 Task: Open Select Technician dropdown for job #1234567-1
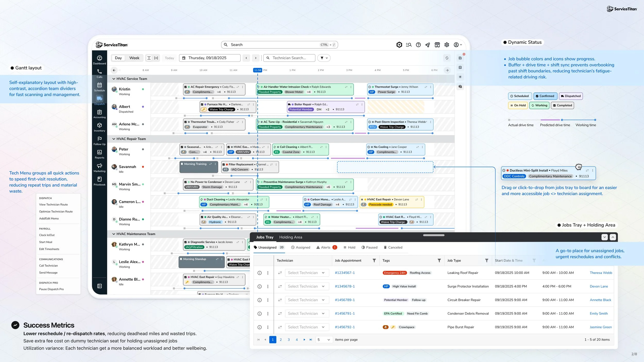coord(307,273)
